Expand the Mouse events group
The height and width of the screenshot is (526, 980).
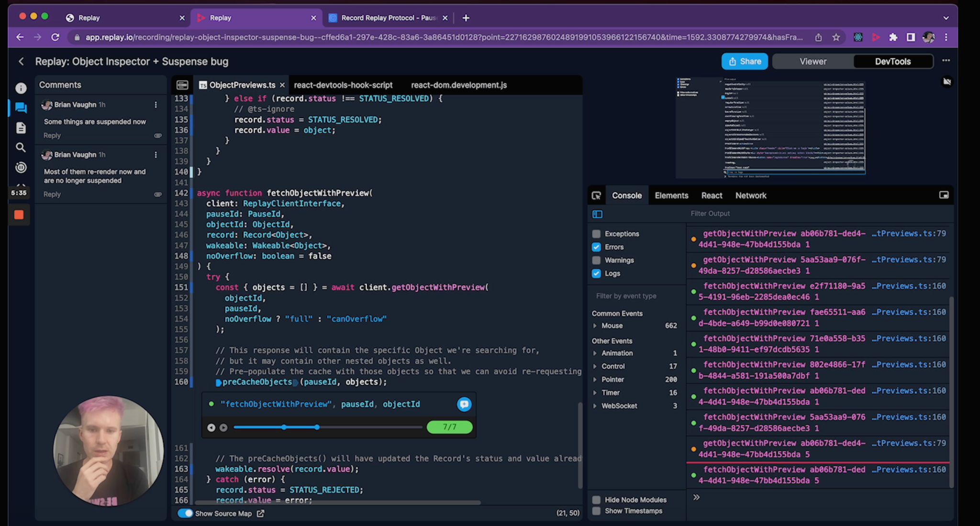[x=595, y=325]
